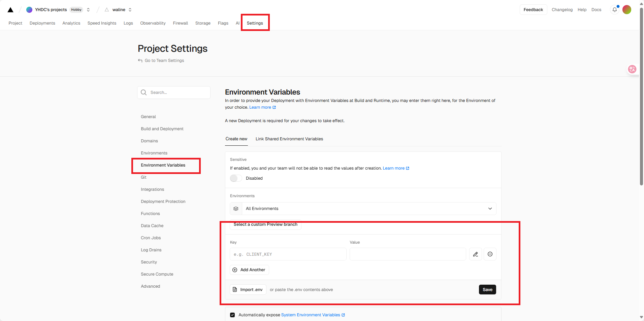Switch to Link Shared Environment Variables tab

coord(289,139)
